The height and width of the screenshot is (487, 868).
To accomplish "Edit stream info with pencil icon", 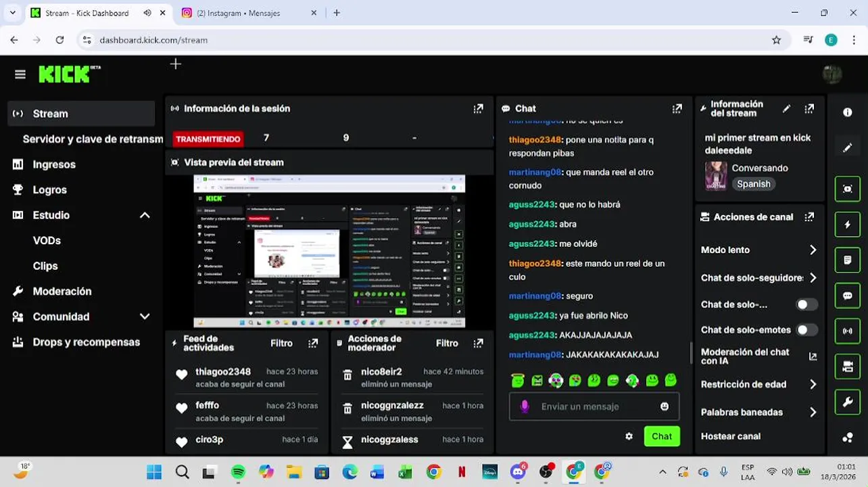I will pos(786,108).
